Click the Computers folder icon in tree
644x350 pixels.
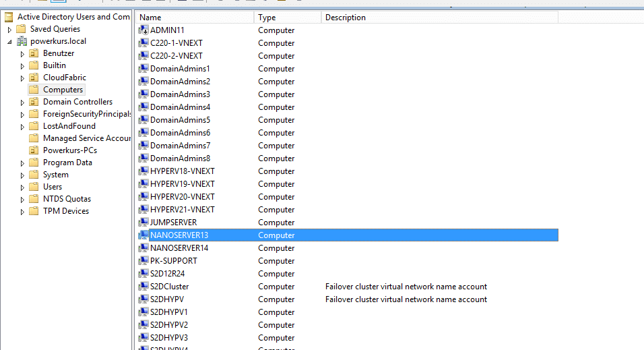[34, 90]
